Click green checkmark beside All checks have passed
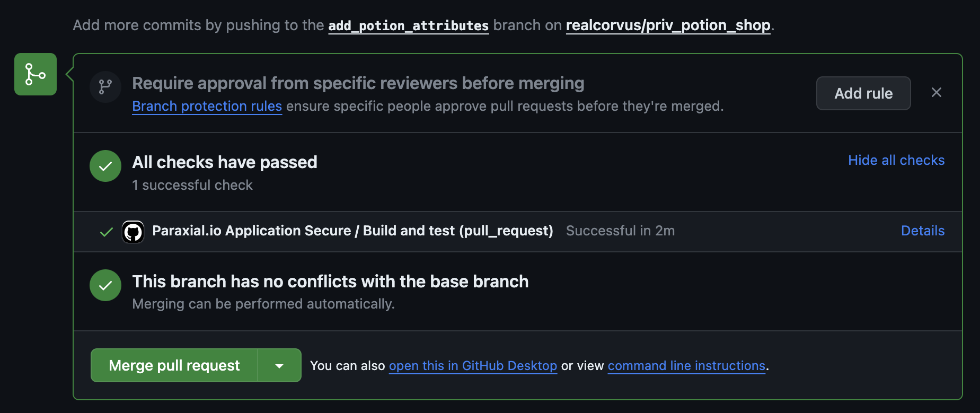The height and width of the screenshot is (413, 980). (105, 166)
